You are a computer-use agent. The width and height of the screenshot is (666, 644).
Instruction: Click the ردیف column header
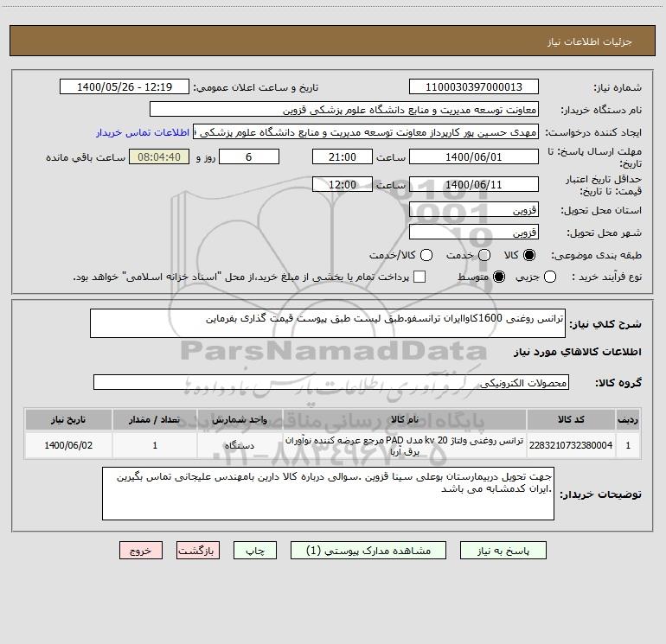628,419
